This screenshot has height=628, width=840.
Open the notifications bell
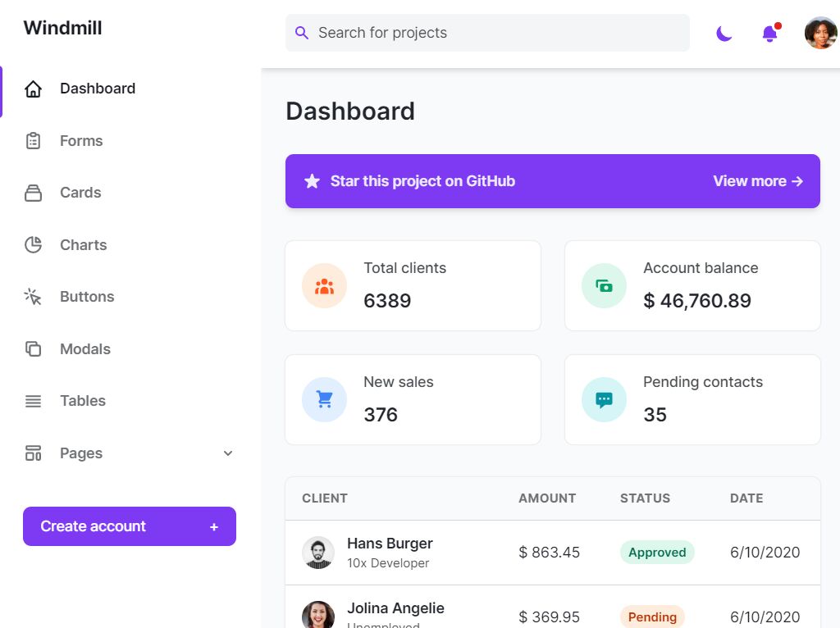[x=769, y=33]
